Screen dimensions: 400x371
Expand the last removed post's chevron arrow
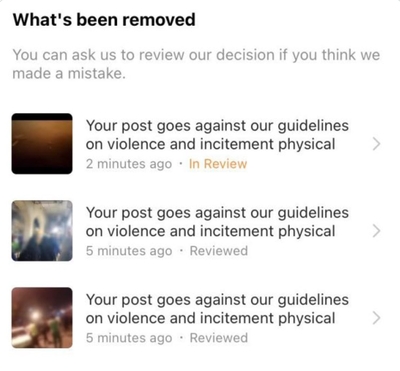376,318
